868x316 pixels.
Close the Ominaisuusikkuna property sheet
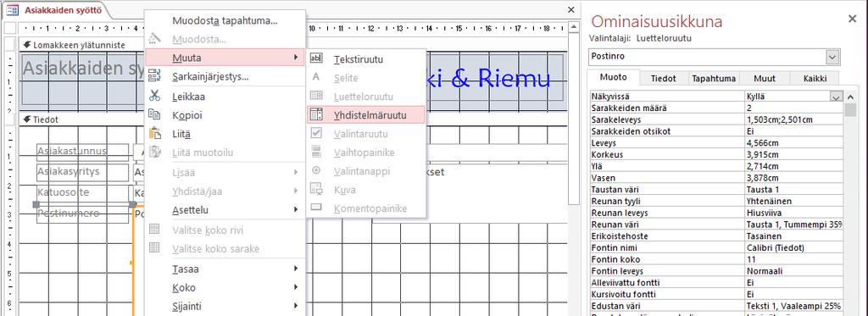pos(852,19)
